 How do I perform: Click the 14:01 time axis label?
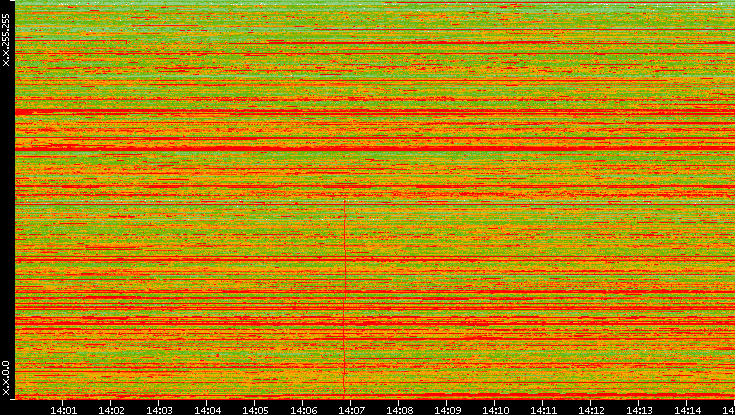point(63,410)
